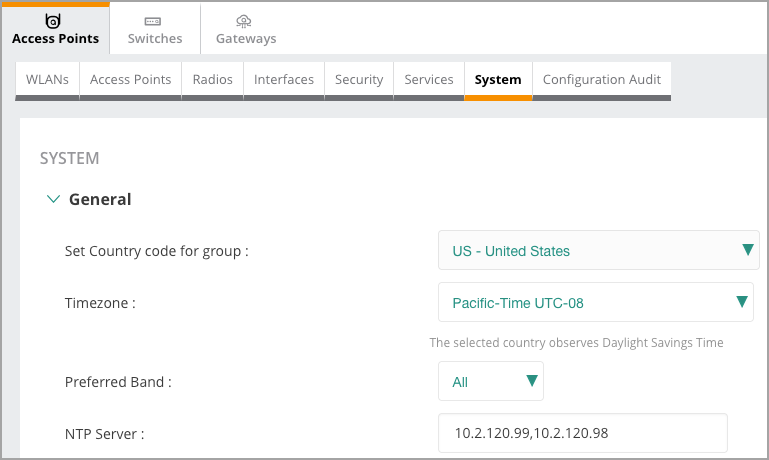The height and width of the screenshot is (460, 769).
Task: Select the Interfaces tab
Action: (x=284, y=79)
